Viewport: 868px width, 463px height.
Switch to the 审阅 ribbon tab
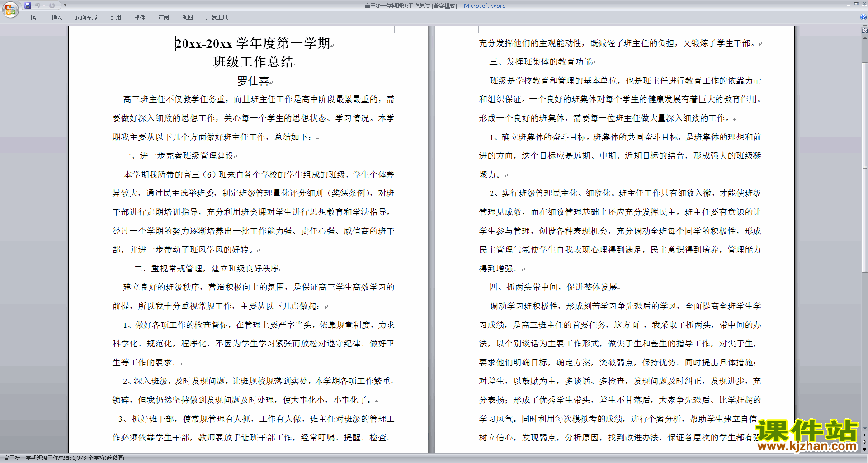[x=164, y=18]
